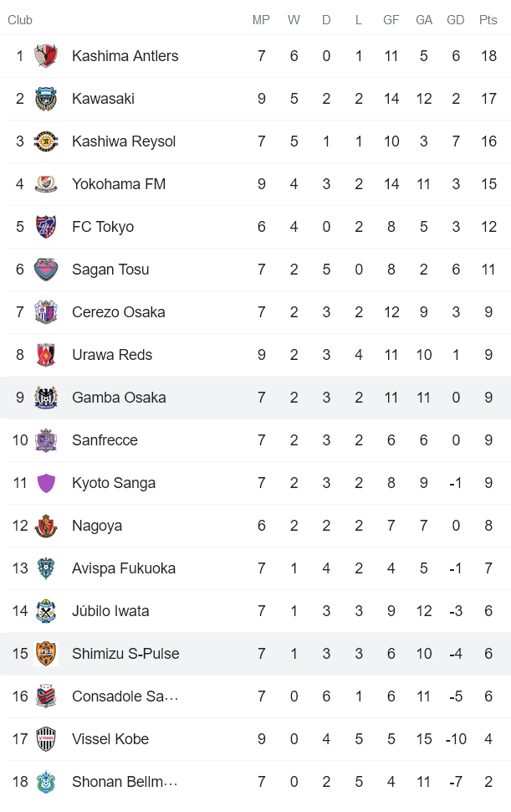Screen dimensions: 511x812
Task: Click the Shonan Bellmare club crest
Action: (x=48, y=782)
